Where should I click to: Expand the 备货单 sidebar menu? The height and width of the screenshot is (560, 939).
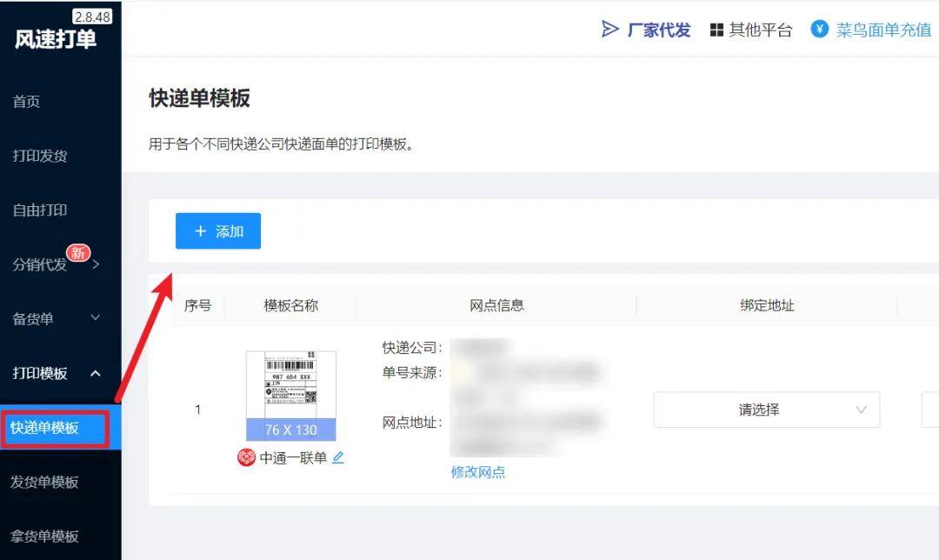[96, 318]
